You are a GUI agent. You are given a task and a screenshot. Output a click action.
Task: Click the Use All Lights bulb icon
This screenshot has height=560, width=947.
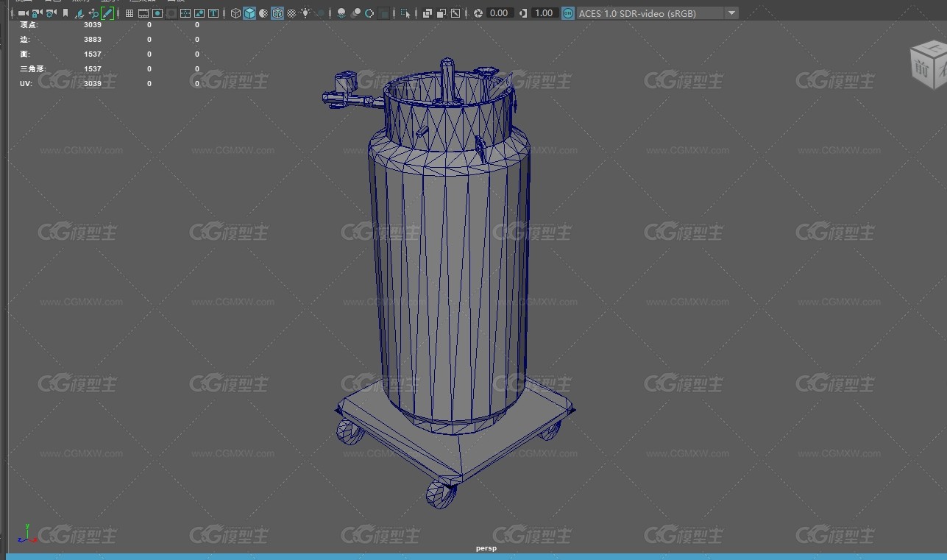pyautogui.click(x=305, y=13)
